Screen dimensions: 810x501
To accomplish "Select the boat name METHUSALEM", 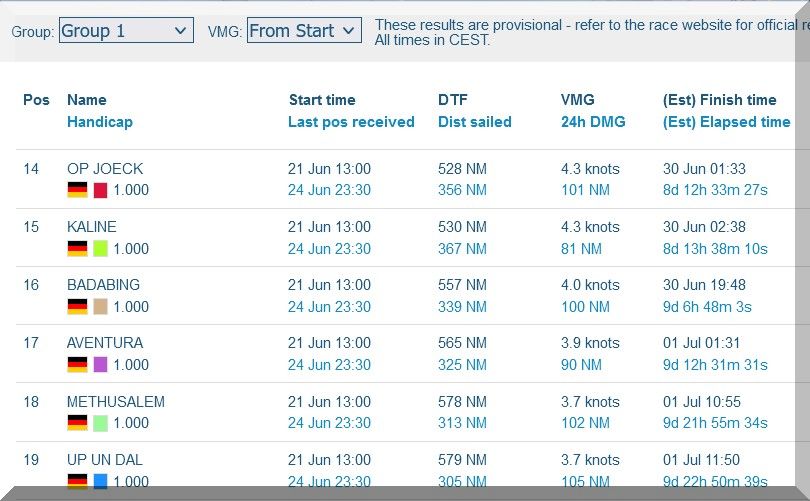I will [x=115, y=402].
